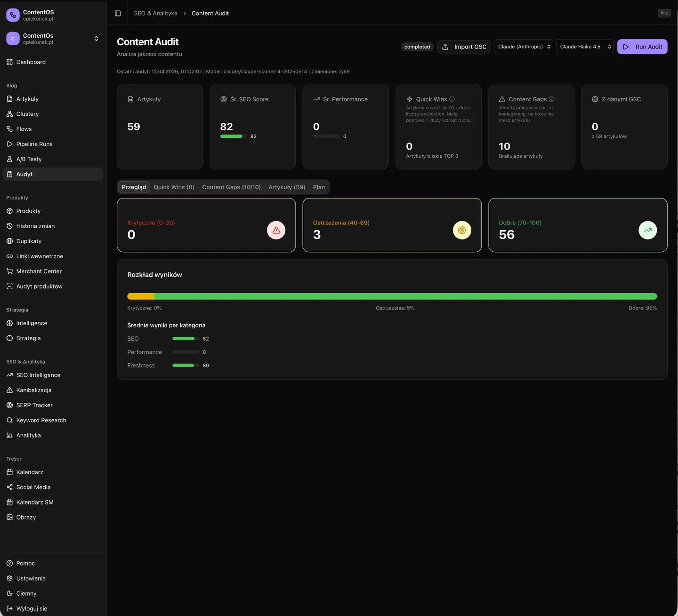This screenshot has width=678, height=616.
Task: Switch to Przegląd tab
Action: click(x=134, y=187)
